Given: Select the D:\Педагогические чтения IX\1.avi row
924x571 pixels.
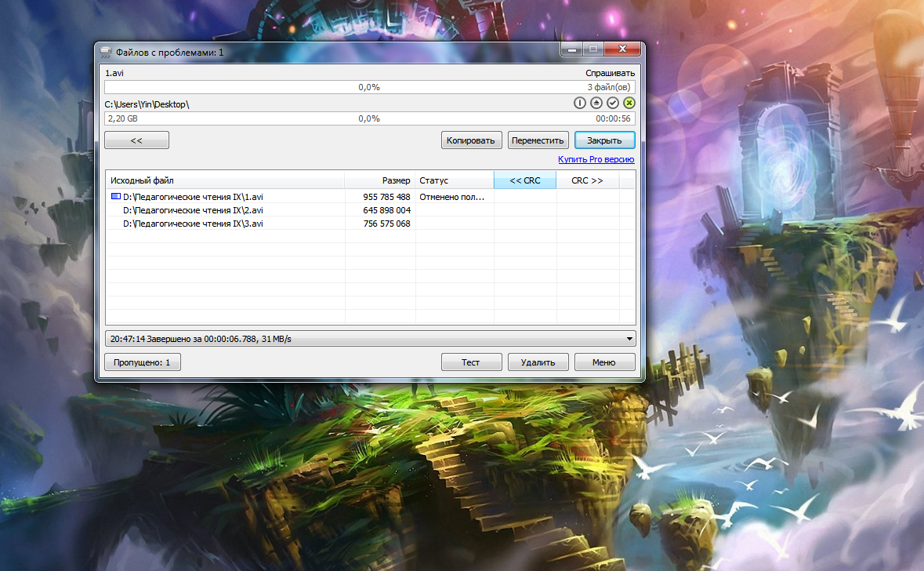Looking at the screenshot, I should [x=370, y=197].
